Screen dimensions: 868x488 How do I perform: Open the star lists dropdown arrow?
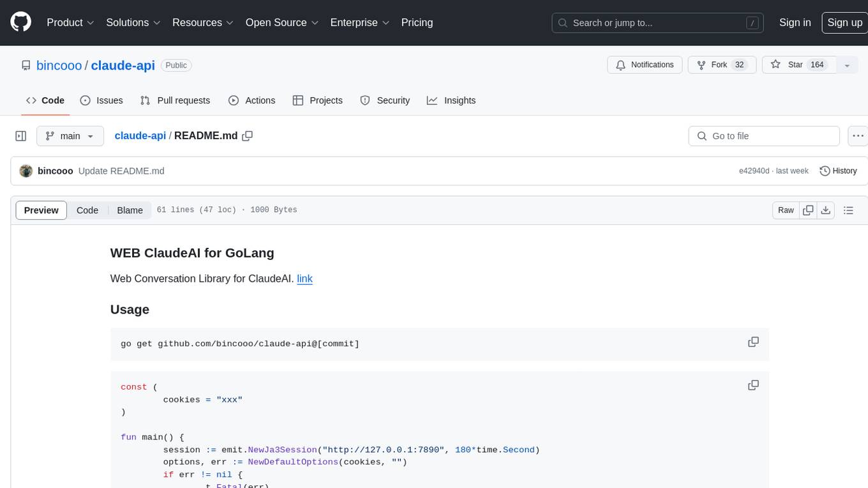click(847, 65)
